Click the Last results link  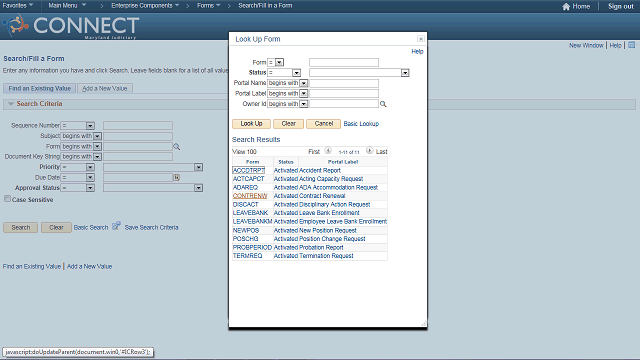(x=381, y=152)
